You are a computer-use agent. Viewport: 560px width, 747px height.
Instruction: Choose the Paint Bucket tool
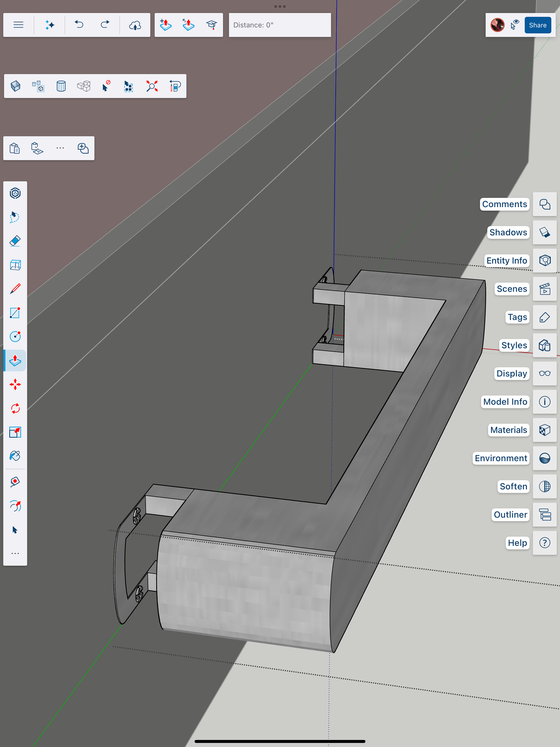click(x=15, y=456)
